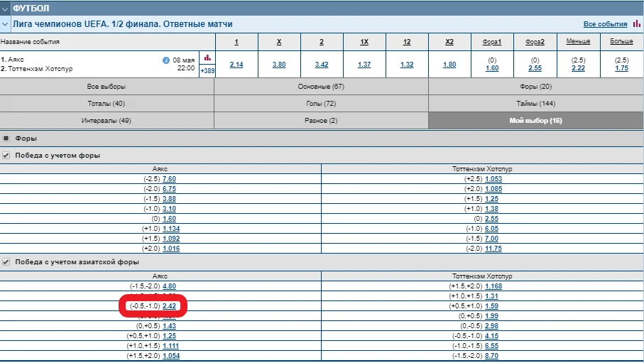Screen dimensions: 644x363
Task: Select the Все выборы tab
Action: click(107, 87)
